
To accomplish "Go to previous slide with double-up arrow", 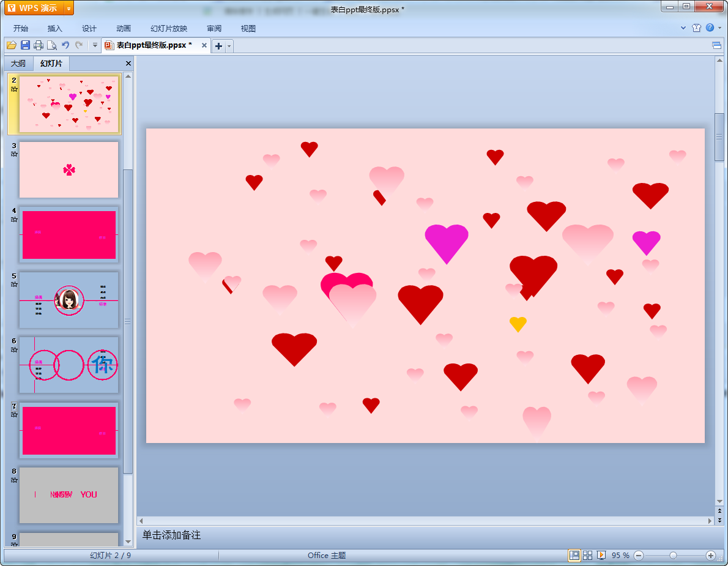I will (x=719, y=511).
